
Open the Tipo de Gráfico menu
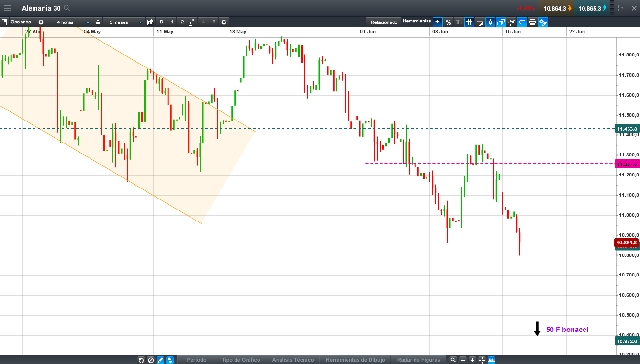tap(241, 360)
